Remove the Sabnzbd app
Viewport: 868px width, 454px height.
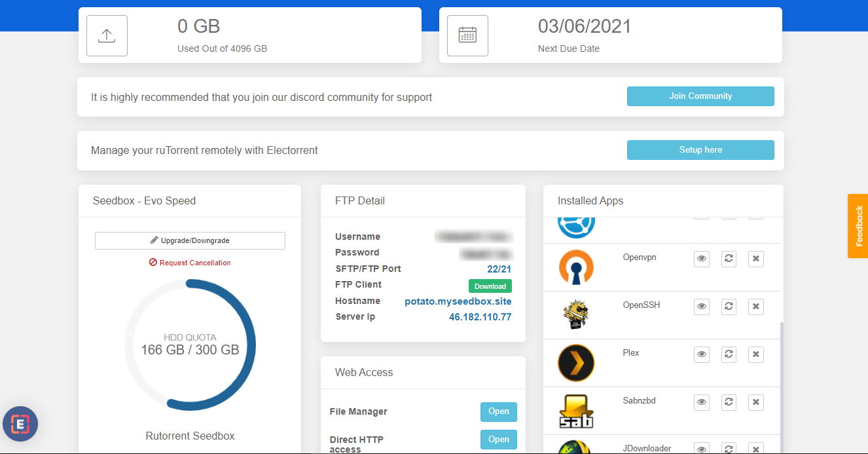(x=755, y=402)
